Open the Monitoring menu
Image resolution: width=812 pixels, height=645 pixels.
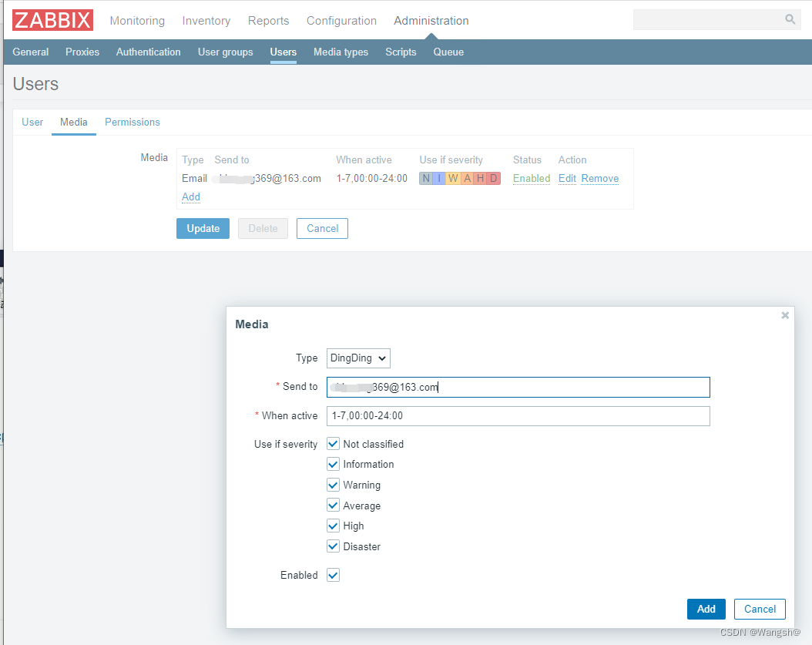pos(137,21)
